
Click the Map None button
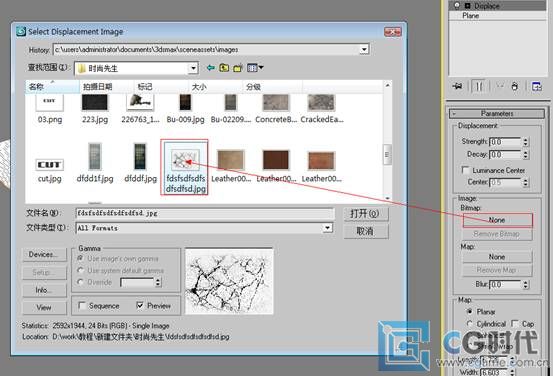(497, 257)
